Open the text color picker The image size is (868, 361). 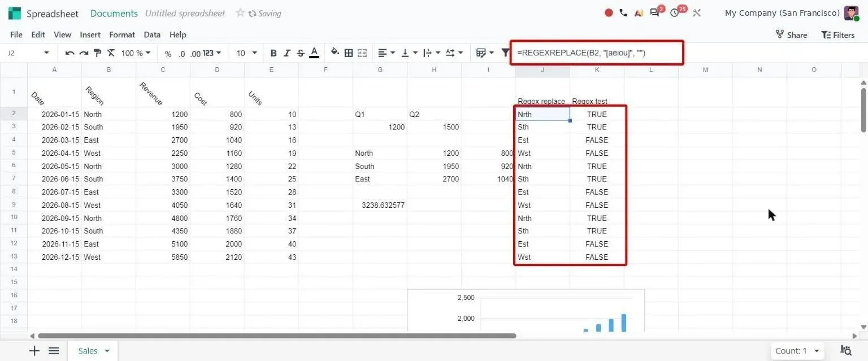pos(314,53)
